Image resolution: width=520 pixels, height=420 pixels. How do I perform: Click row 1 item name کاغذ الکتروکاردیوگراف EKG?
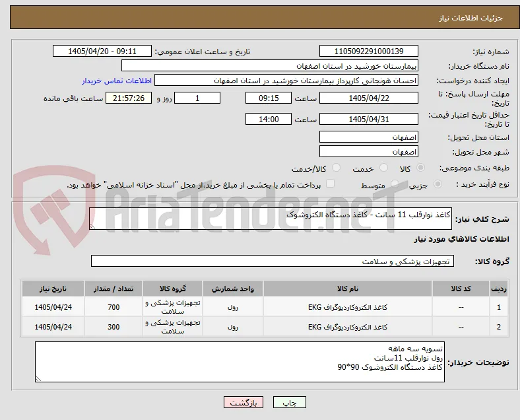pos(348,307)
